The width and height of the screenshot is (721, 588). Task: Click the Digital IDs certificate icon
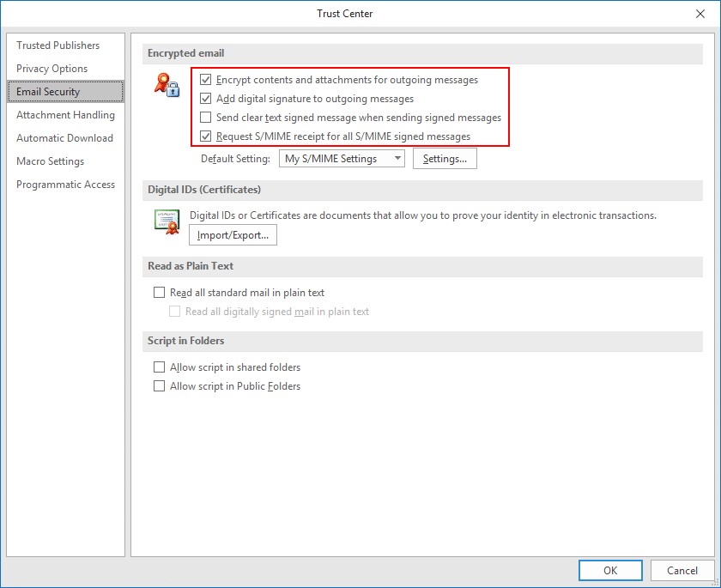click(167, 221)
